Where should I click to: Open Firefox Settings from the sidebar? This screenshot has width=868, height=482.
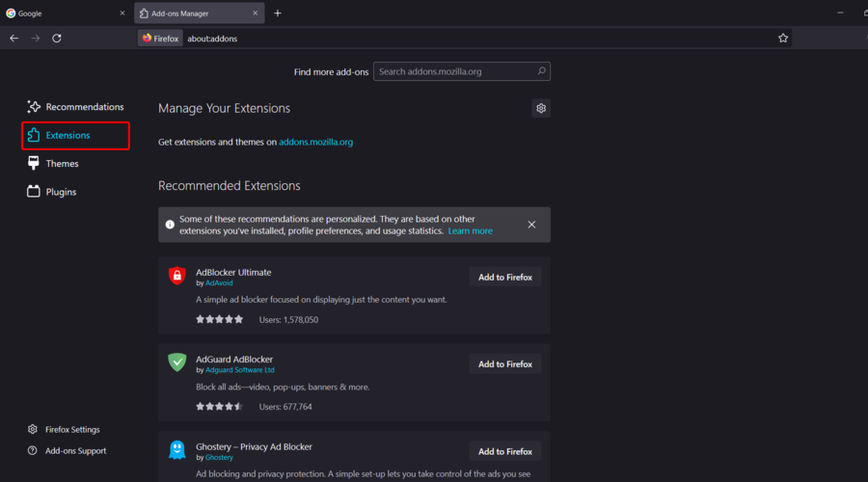pyautogui.click(x=64, y=429)
